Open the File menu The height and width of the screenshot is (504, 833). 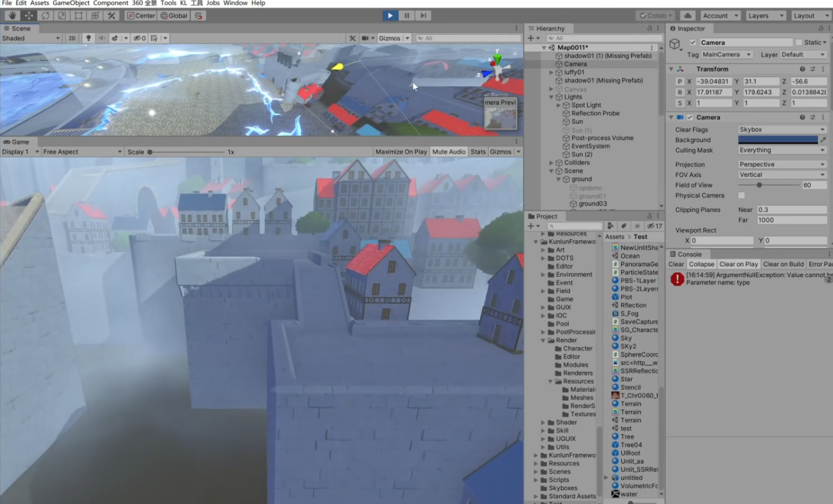[x=7, y=3]
